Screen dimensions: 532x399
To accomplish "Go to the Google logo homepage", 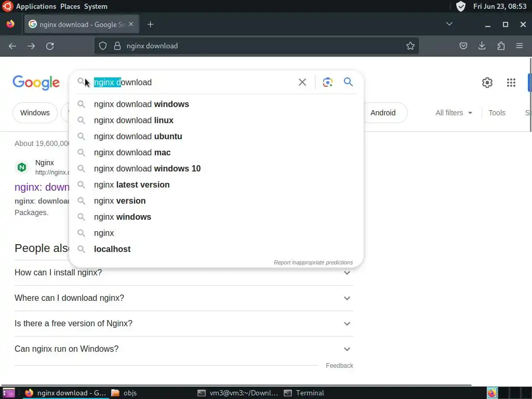I will (36, 83).
